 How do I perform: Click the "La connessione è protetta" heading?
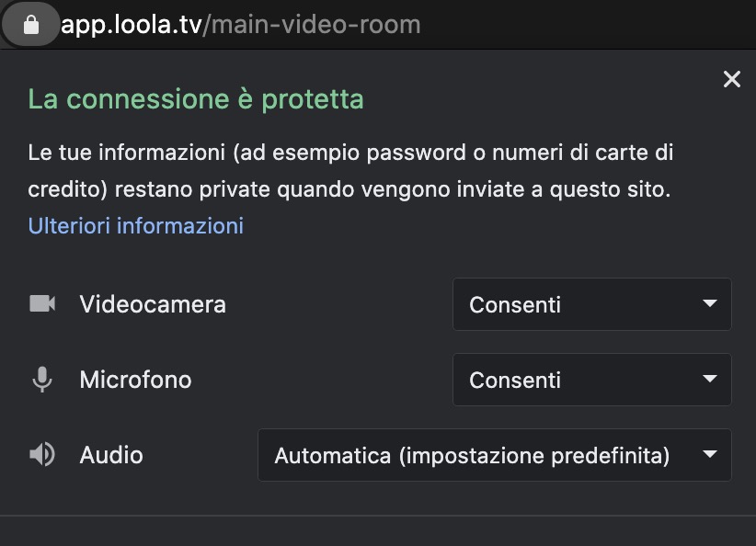pos(196,99)
